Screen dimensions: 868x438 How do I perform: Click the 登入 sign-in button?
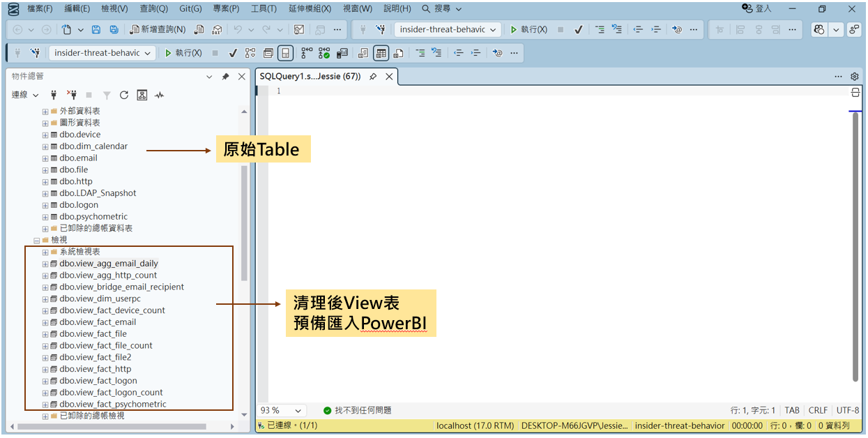coord(757,8)
